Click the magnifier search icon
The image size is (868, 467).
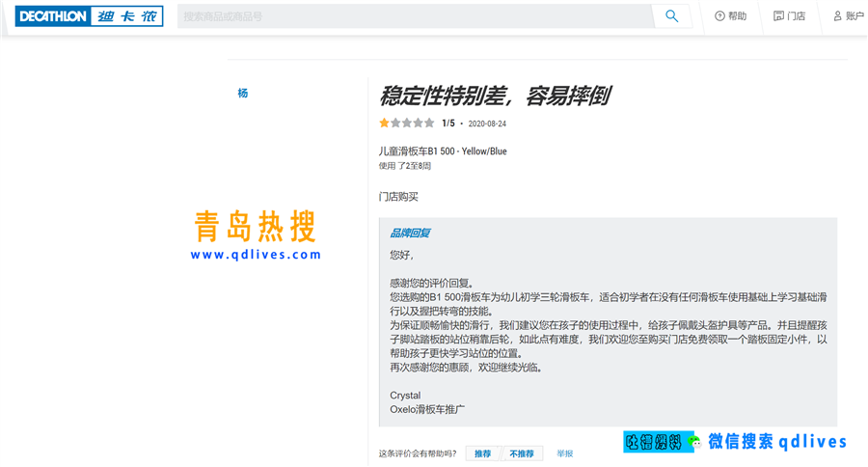point(671,16)
